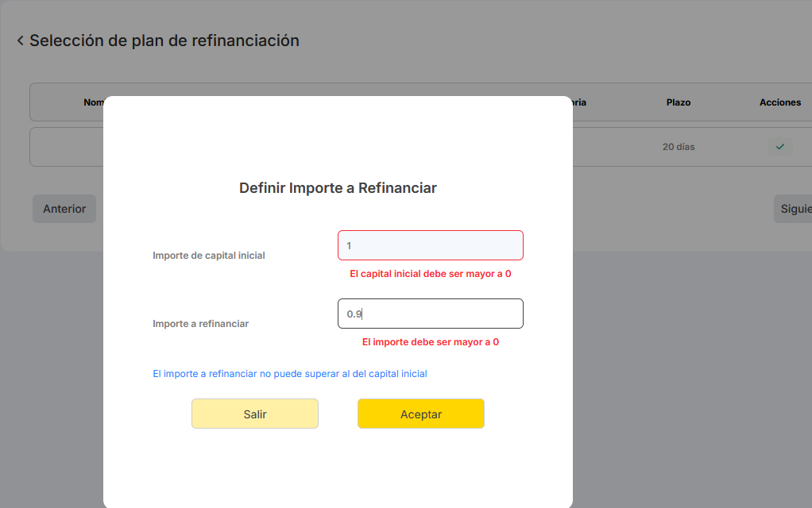This screenshot has height=508, width=812.
Task: Click inside the Importe de capital inicial field
Action: pyautogui.click(x=430, y=245)
